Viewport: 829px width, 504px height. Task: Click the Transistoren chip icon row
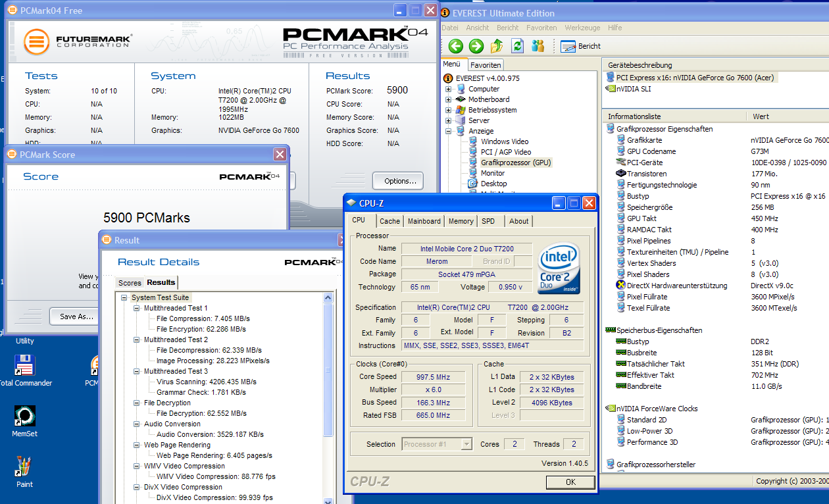[x=620, y=174]
